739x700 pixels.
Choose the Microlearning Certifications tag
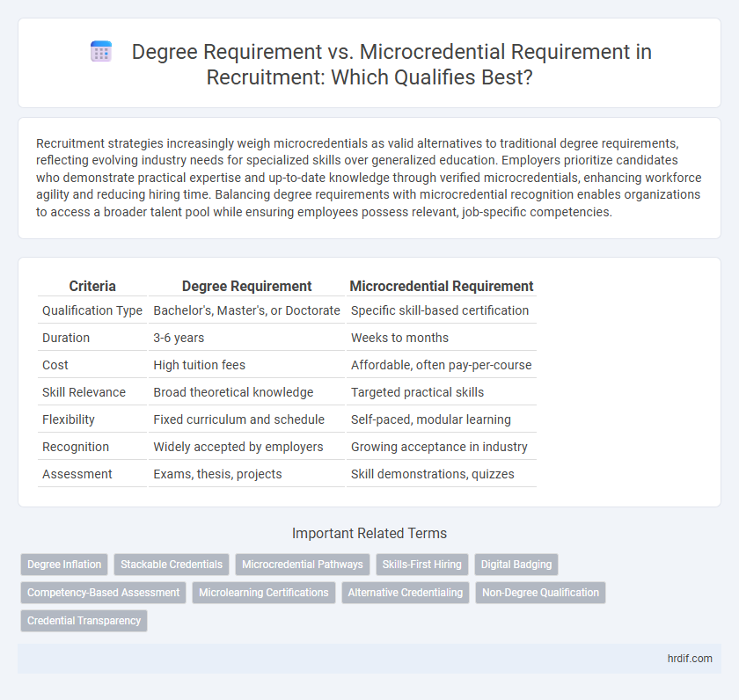(263, 593)
